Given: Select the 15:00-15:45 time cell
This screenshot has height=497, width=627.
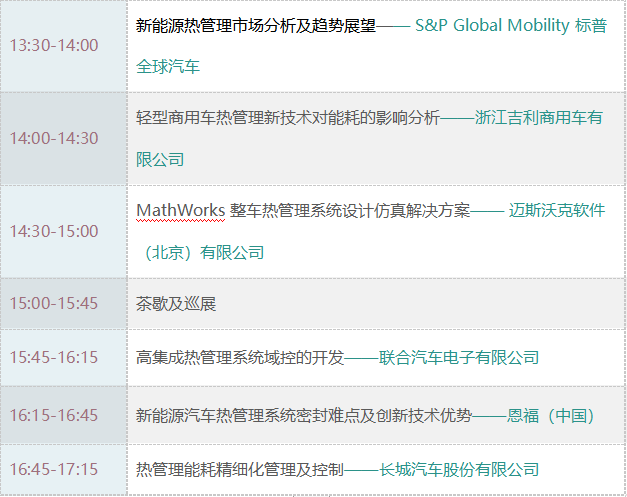Looking at the screenshot, I should pyautogui.click(x=64, y=303).
